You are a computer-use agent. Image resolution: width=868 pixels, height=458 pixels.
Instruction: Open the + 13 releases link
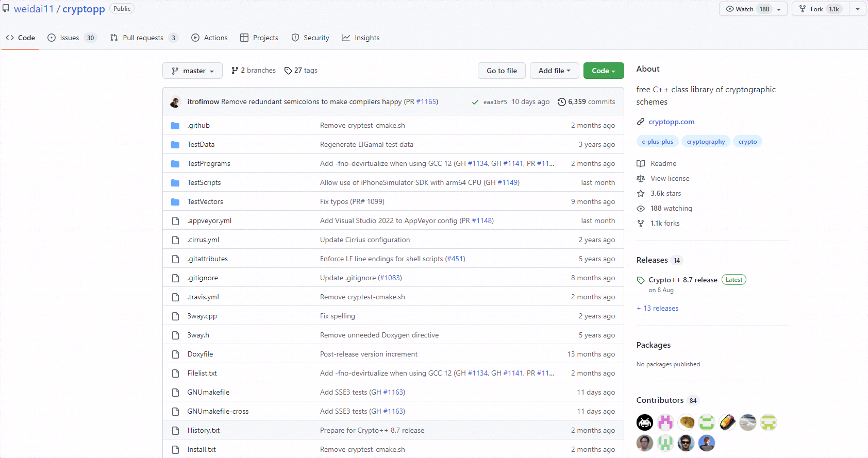658,309
